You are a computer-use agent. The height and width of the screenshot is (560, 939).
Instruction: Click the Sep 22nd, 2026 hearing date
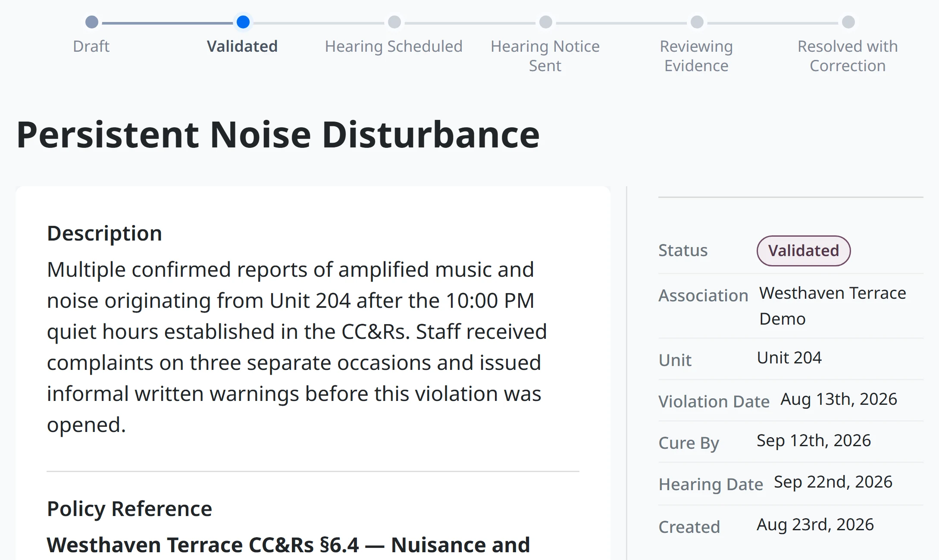833,482
